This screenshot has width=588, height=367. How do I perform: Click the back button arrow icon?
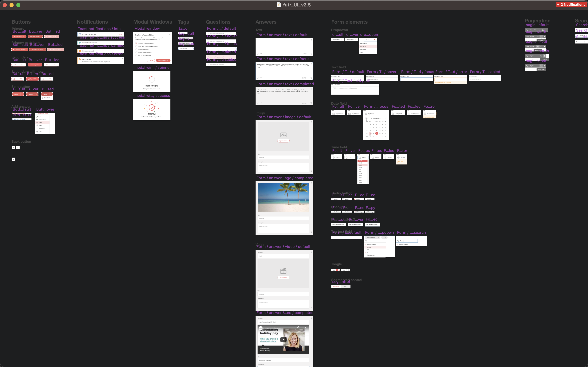point(14,147)
